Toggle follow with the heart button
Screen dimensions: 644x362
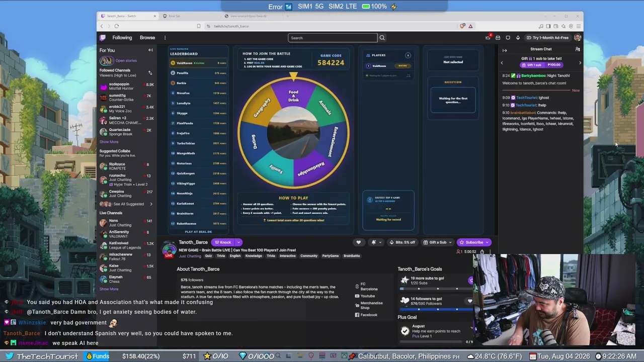coord(358,242)
